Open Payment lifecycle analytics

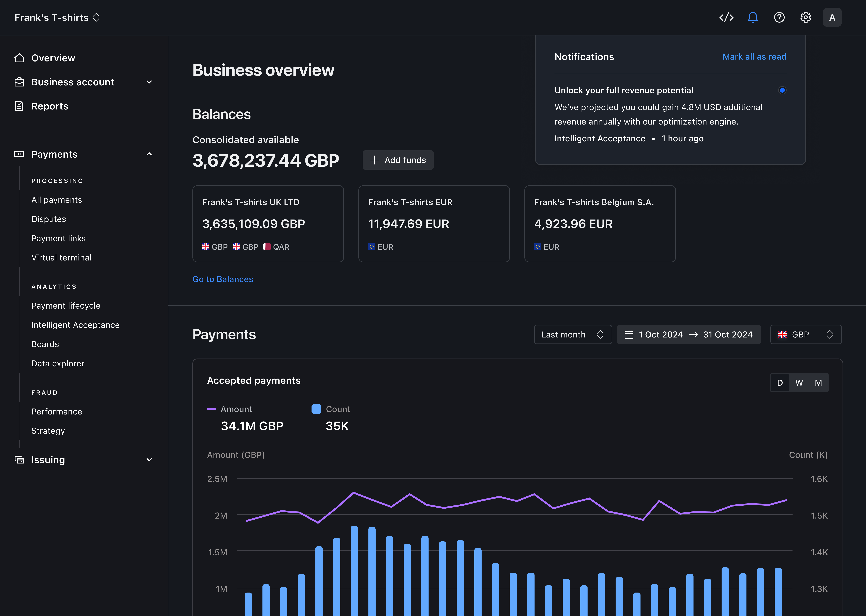[66, 306]
